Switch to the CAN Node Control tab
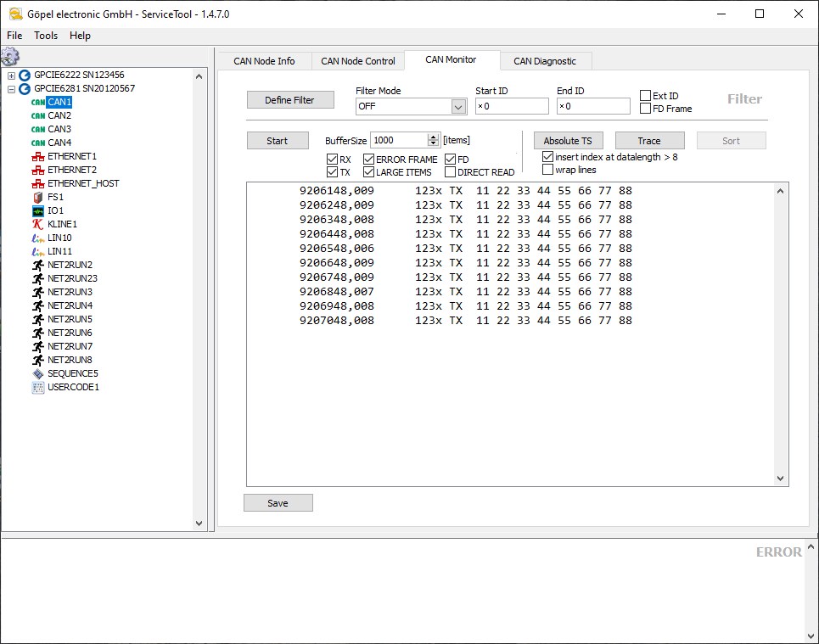This screenshot has height=644, width=819. (x=358, y=61)
